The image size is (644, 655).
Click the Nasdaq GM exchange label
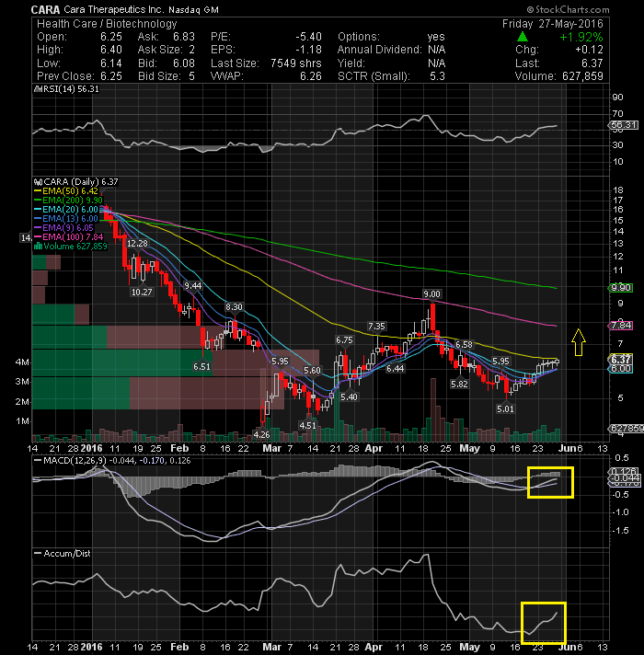pyautogui.click(x=193, y=10)
